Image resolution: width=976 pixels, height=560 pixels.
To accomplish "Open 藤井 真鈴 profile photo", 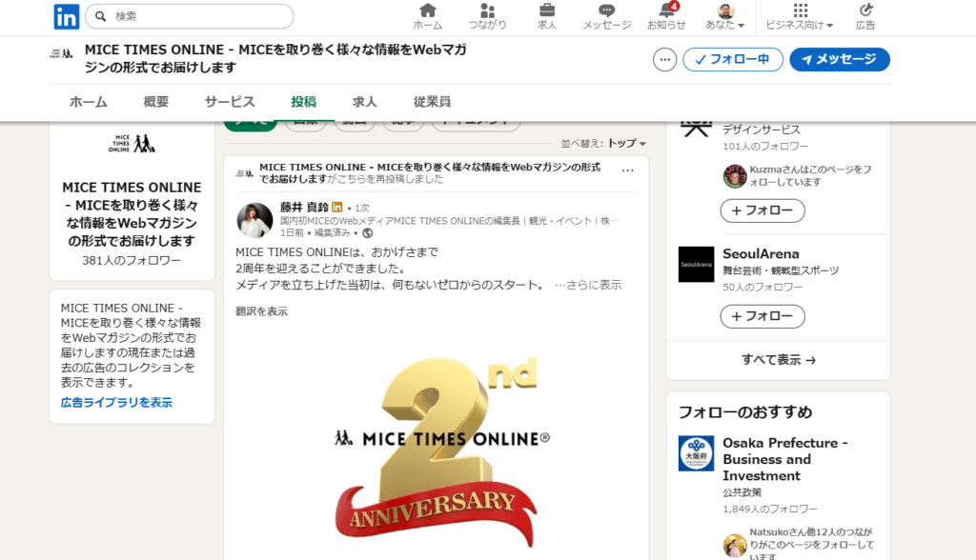I will pyautogui.click(x=254, y=220).
